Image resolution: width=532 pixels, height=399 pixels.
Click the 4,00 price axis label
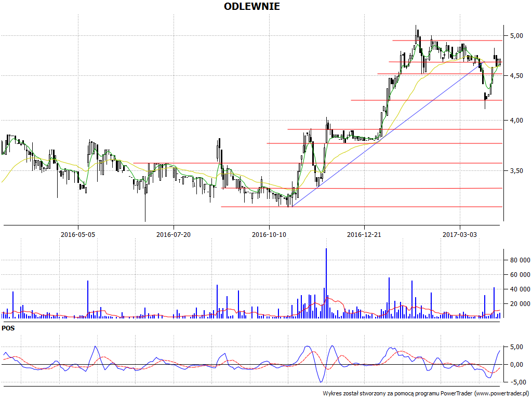pyautogui.click(x=516, y=121)
